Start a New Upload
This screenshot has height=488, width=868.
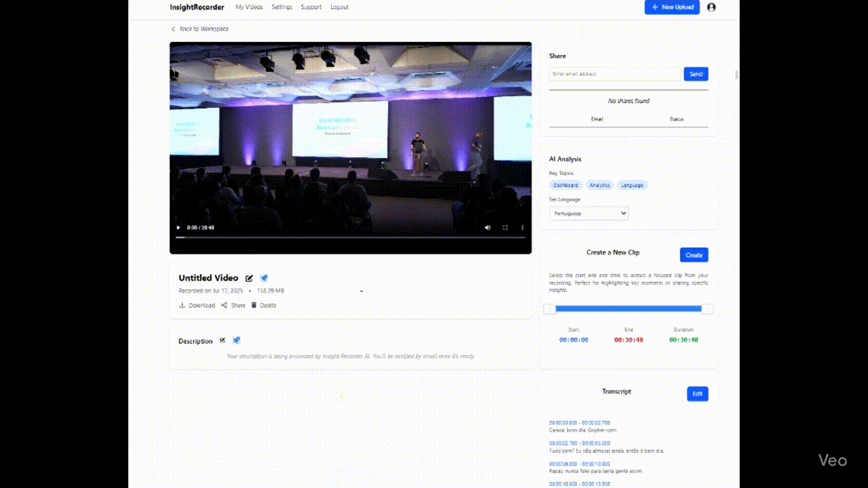click(x=672, y=7)
